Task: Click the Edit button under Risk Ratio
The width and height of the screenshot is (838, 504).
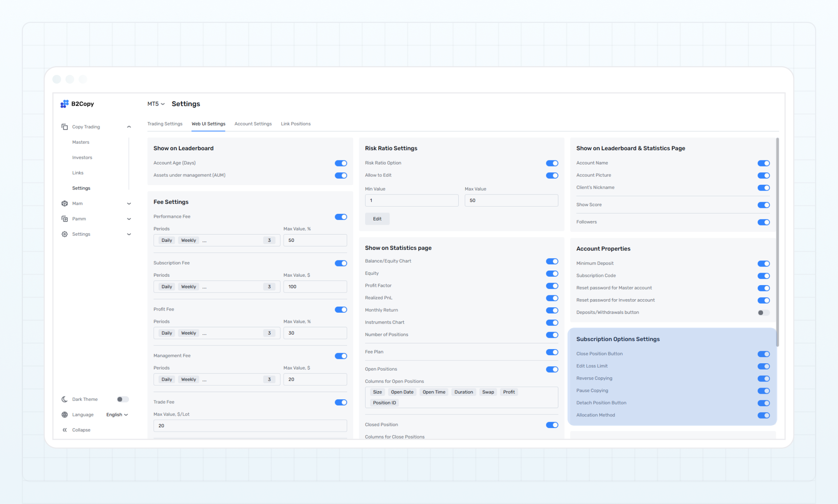Action: (377, 219)
